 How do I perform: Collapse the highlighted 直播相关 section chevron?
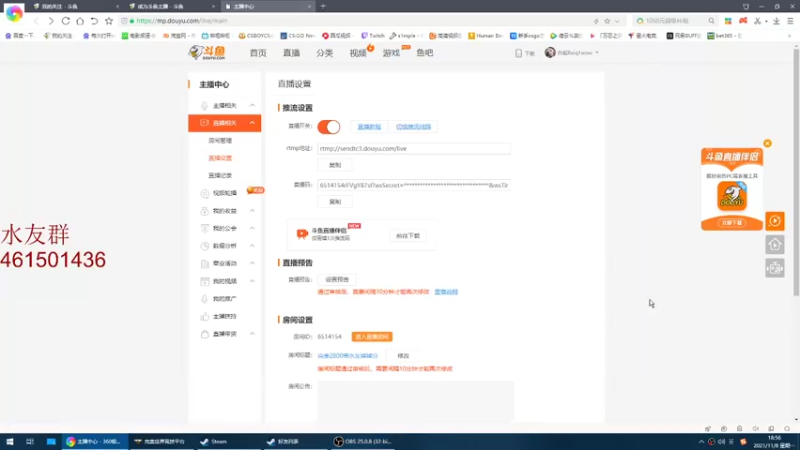point(252,123)
